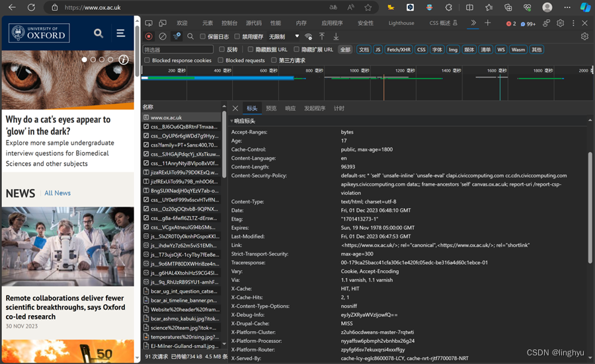Image resolution: width=595 pixels, height=364 pixels.
Task: Import HAR file upload arrow
Action: point(322,36)
